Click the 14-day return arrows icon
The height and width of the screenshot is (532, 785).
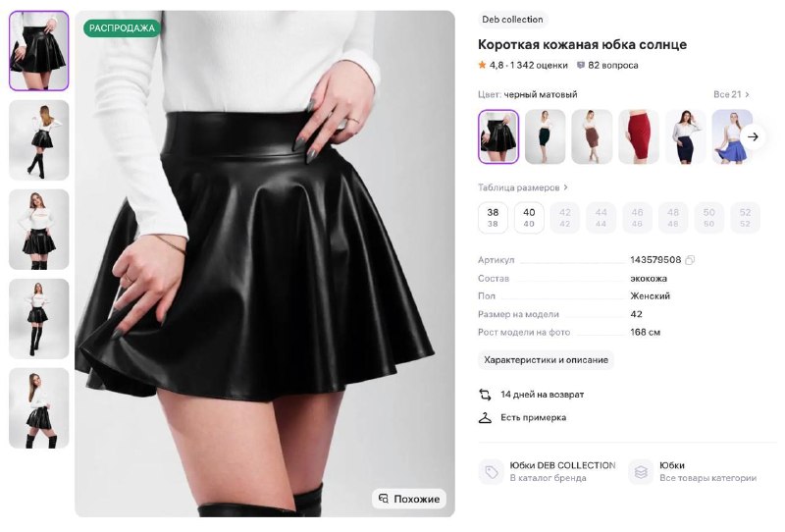tap(485, 395)
